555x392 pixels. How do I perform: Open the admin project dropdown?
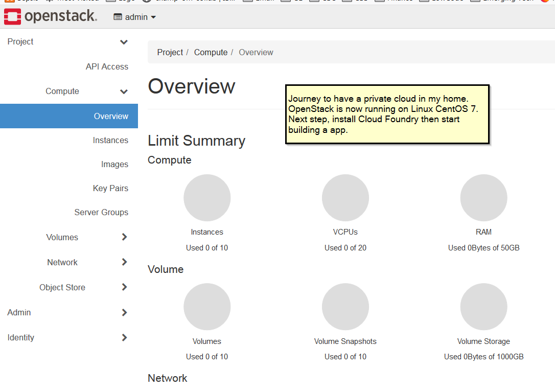click(134, 17)
